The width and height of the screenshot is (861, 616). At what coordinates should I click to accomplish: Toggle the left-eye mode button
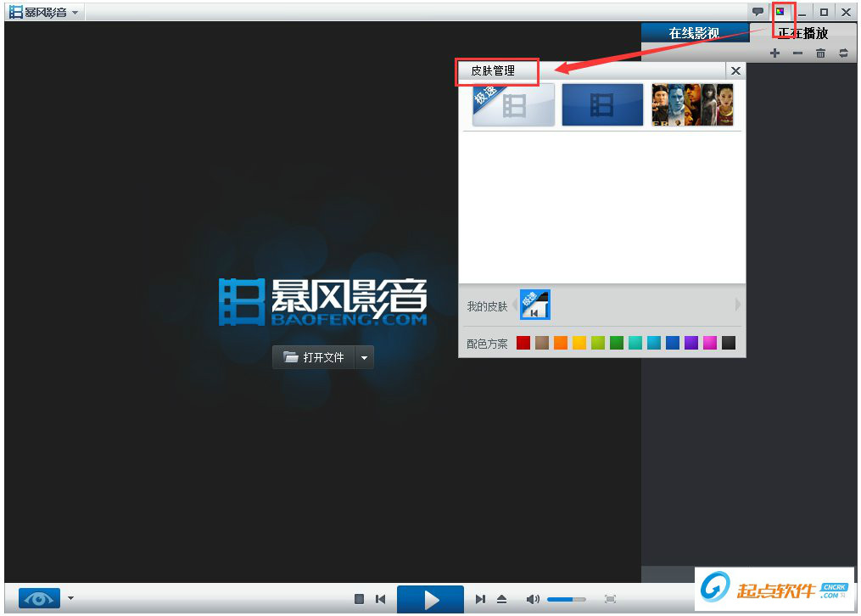[39, 598]
